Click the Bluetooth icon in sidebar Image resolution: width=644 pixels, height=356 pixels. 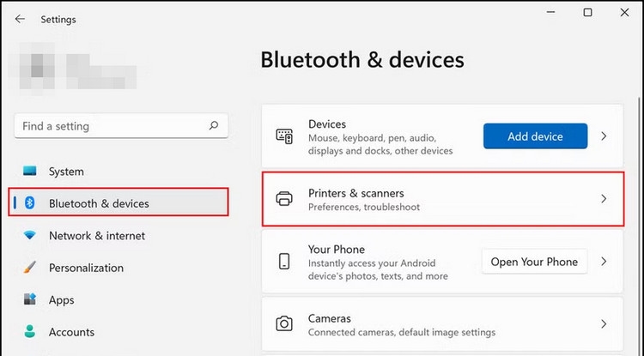pos(31,203)
